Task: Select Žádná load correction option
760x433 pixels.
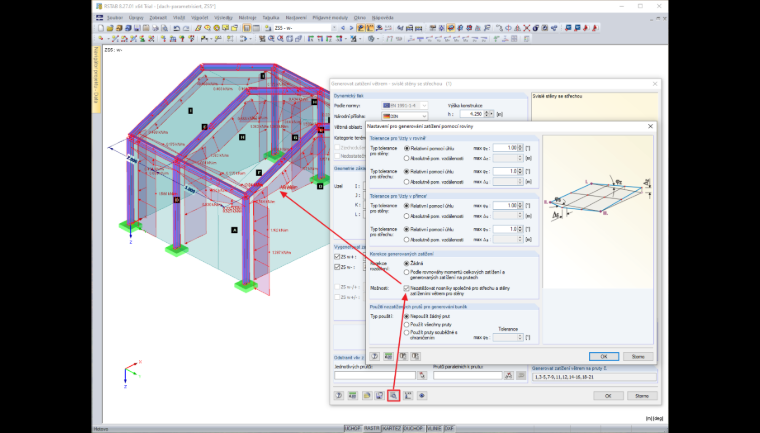Action: click(407, 263)
